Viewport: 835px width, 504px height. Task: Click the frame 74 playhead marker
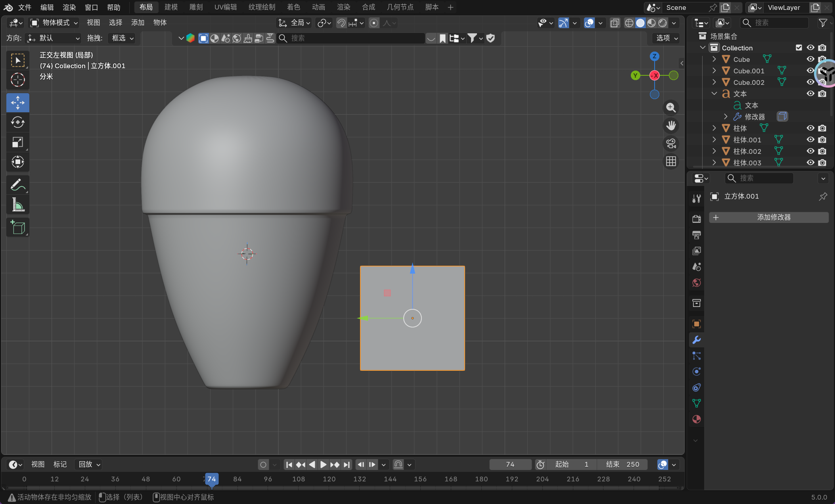pyautogui.click(x=212, y=479)
